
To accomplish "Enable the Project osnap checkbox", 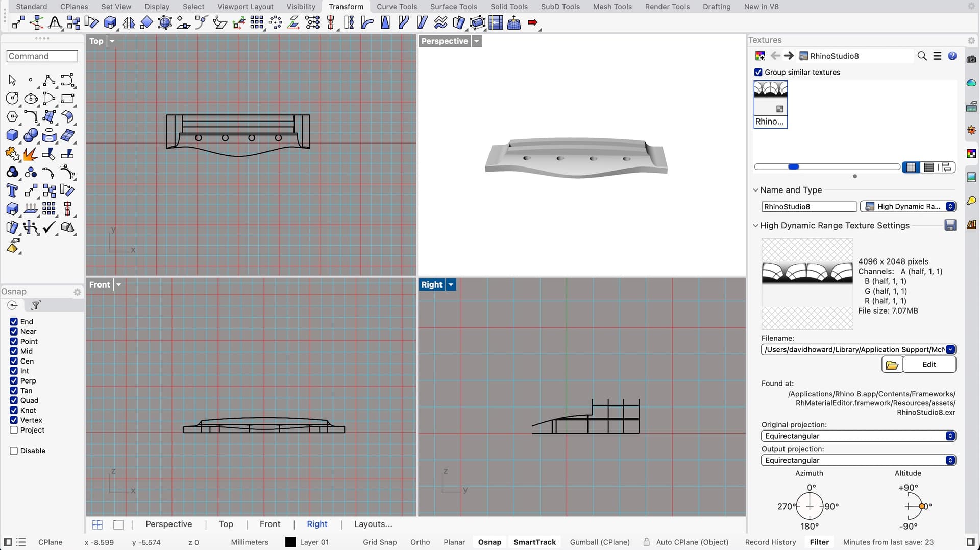I will tap(14, 430).
